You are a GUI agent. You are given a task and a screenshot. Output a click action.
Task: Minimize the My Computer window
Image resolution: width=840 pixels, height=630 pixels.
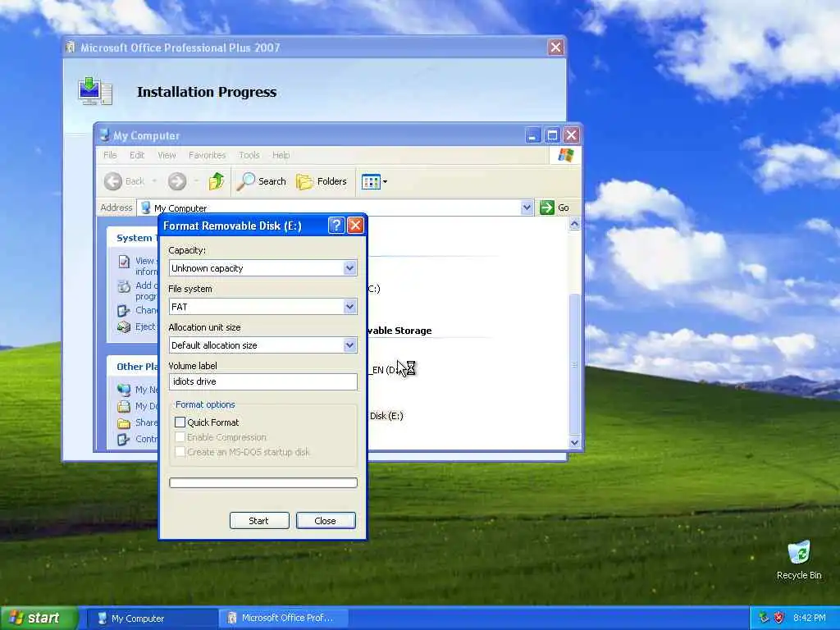(x=532, y=135)
